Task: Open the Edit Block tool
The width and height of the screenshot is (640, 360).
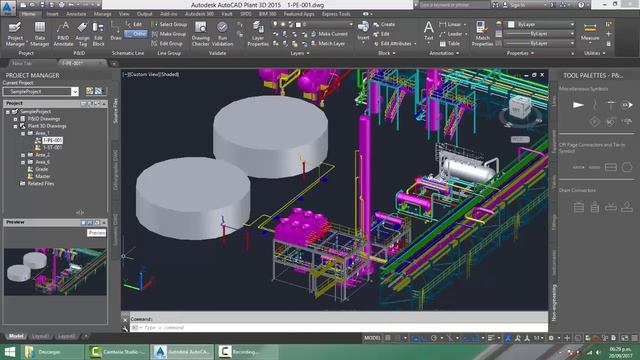Action: coord(98,34)
